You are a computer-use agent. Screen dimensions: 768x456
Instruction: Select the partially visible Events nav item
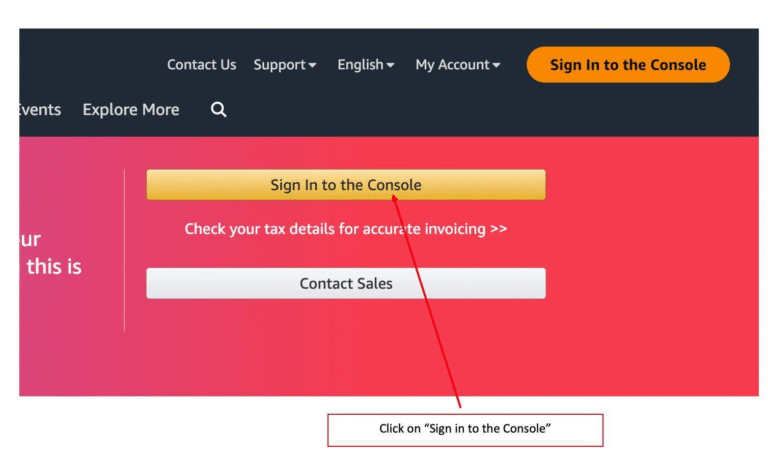40,110
